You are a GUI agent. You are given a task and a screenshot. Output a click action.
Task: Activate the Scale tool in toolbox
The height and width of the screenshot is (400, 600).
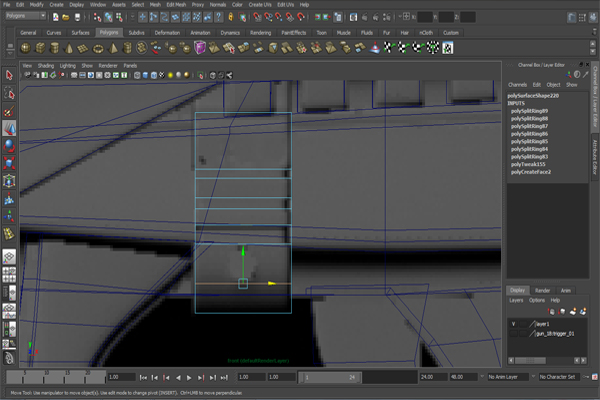coord(9,163)
